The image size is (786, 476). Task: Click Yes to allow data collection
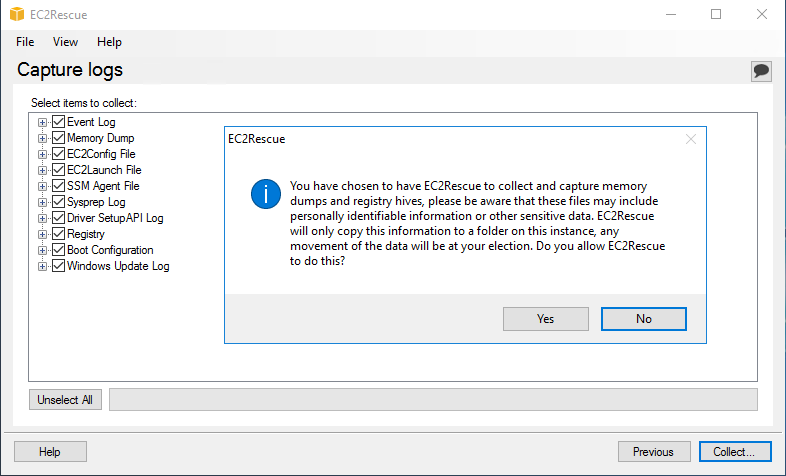point(546,319)
